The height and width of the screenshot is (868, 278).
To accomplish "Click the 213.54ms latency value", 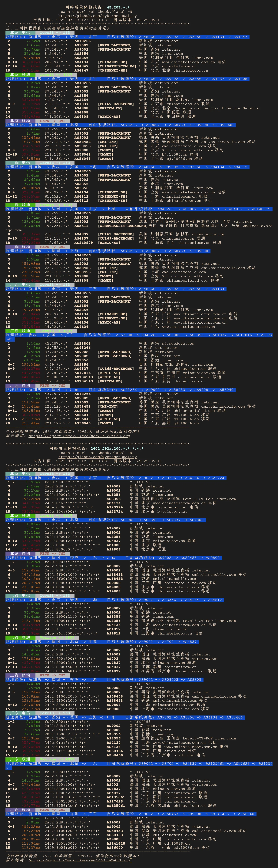I will [31, 159].
